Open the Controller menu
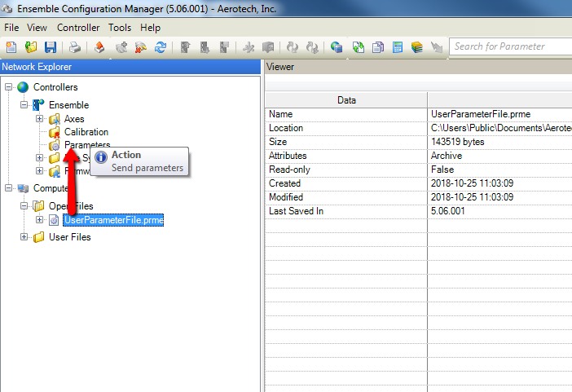Screen dimensions: 572x392 click(x=79, y=28)
